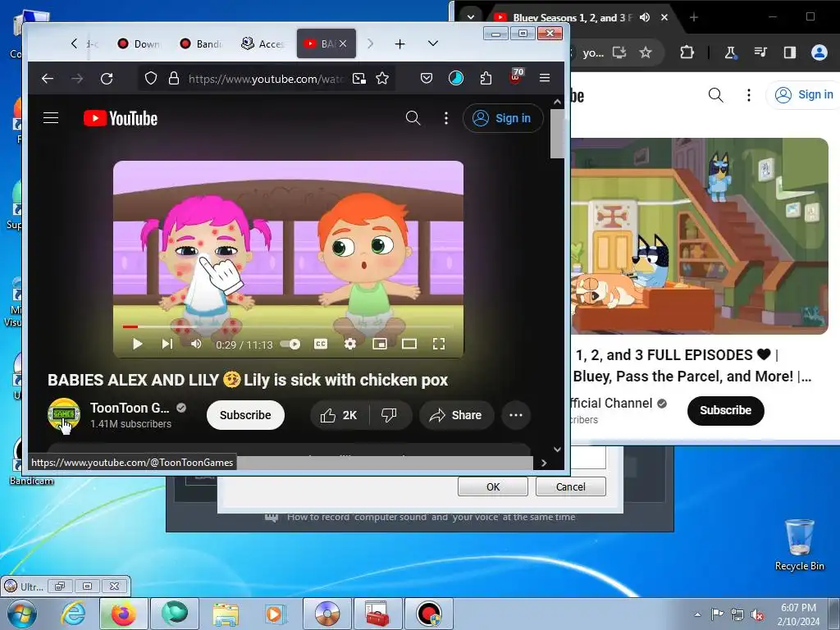Search YouTube in the Chrome window
Screen dimensions: 840x630
(x=715, y=95)
